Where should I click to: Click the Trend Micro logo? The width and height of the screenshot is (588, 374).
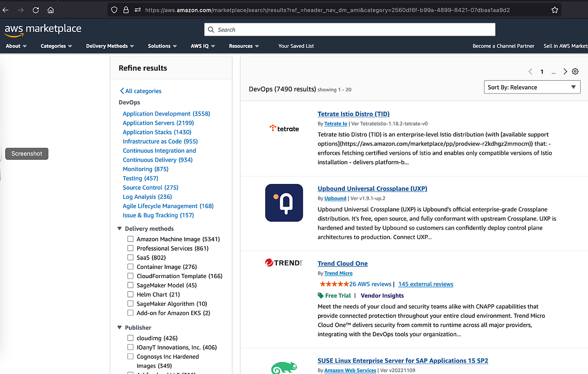pyautogui.click(x=283, y=263)
